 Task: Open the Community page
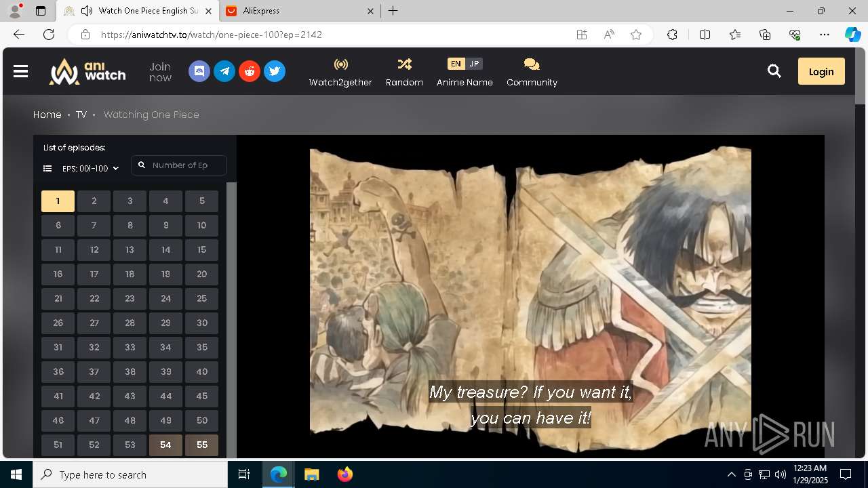pos(532,72)
